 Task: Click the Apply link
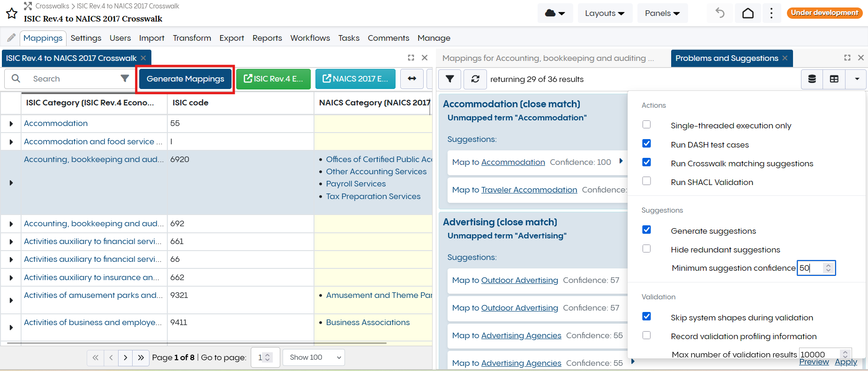tap(846, 362)
